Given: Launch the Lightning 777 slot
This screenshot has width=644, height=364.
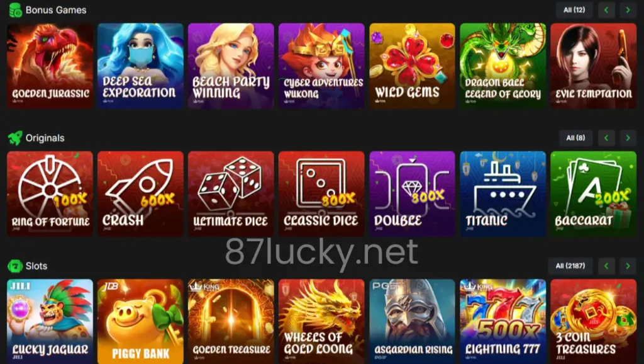Looking at the screenshot, I should pyautogui.click(x=502, y=321).
